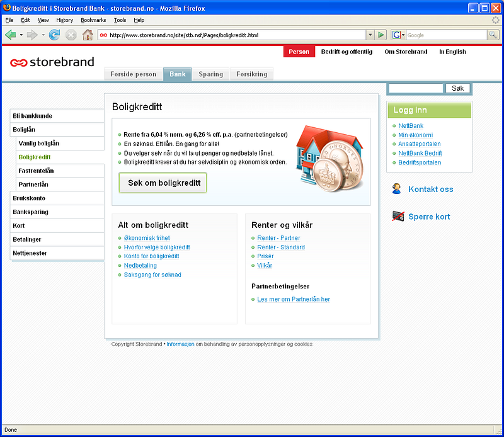Click the Google search engine icon
Image resolution: width=504 pixels, height=437 pixels.
click(396, 35)
